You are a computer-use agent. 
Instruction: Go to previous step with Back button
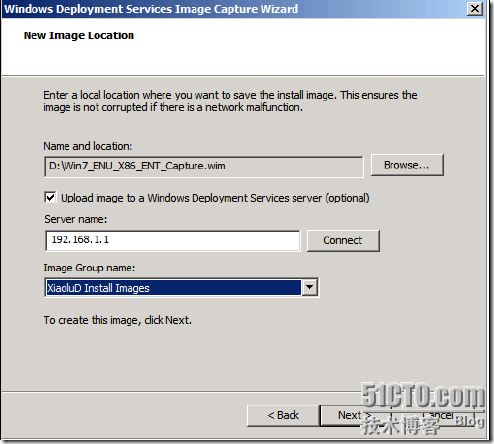pos(283,415)
